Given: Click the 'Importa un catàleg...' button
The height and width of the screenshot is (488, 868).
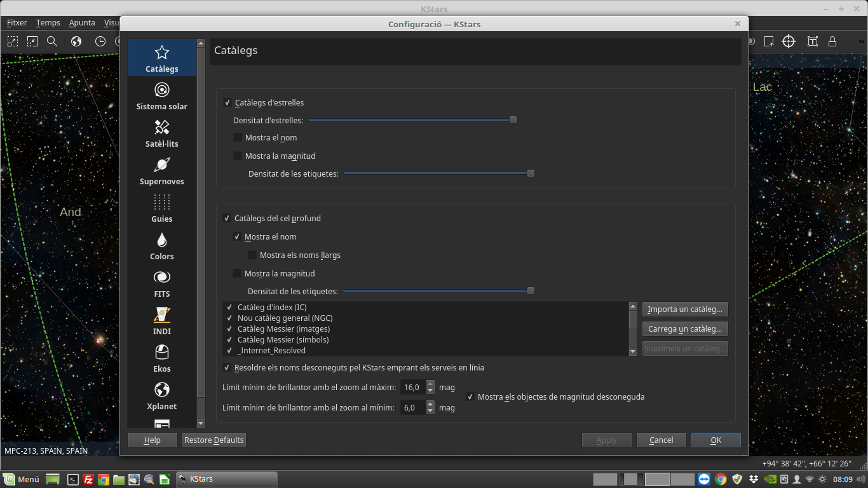Looking at the screenshot, I should [685, 309].
